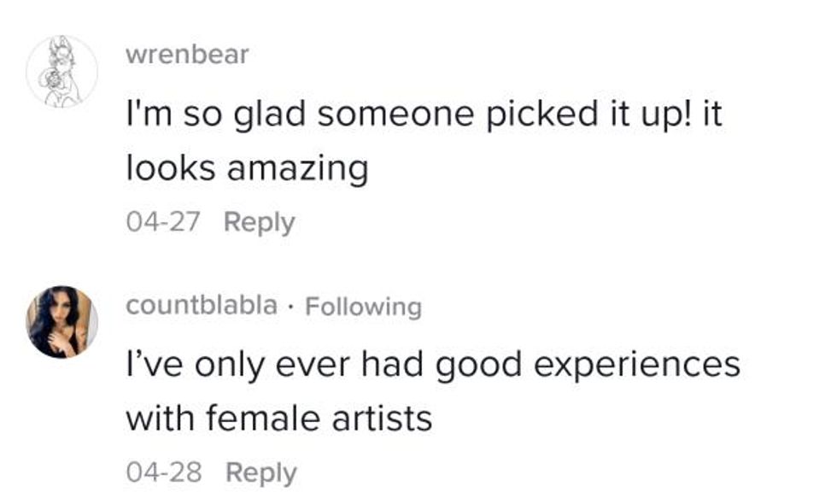Visit the profile of user wrenbear
Image resolution: width=837 pixels, height=504 pixels.
click(187, 55)
